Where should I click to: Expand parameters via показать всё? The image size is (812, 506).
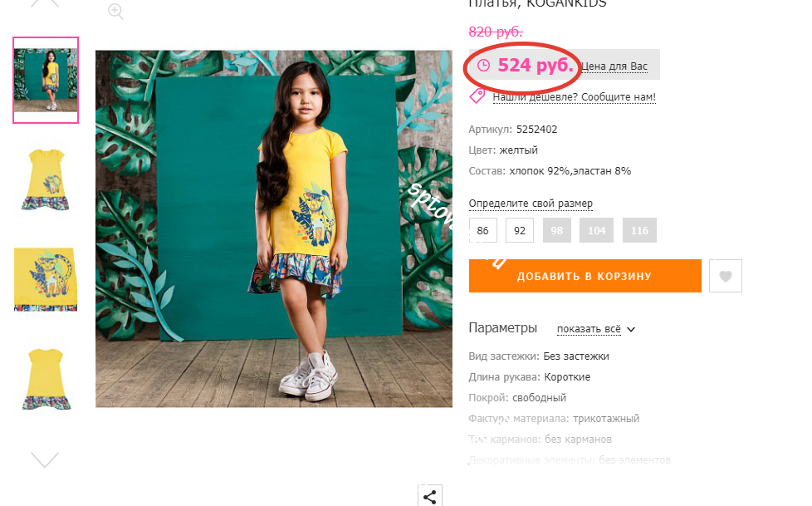pos(589,329)
